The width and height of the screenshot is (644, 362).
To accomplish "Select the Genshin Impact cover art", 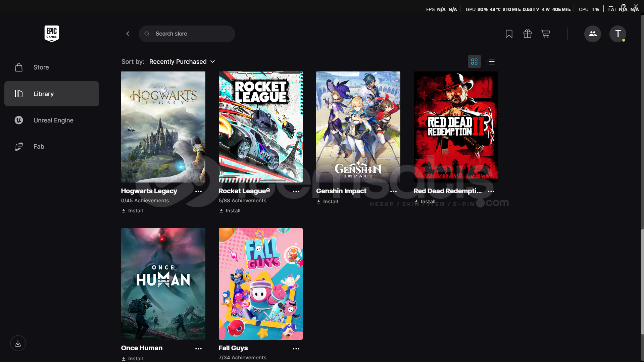I will pos(358,127).
